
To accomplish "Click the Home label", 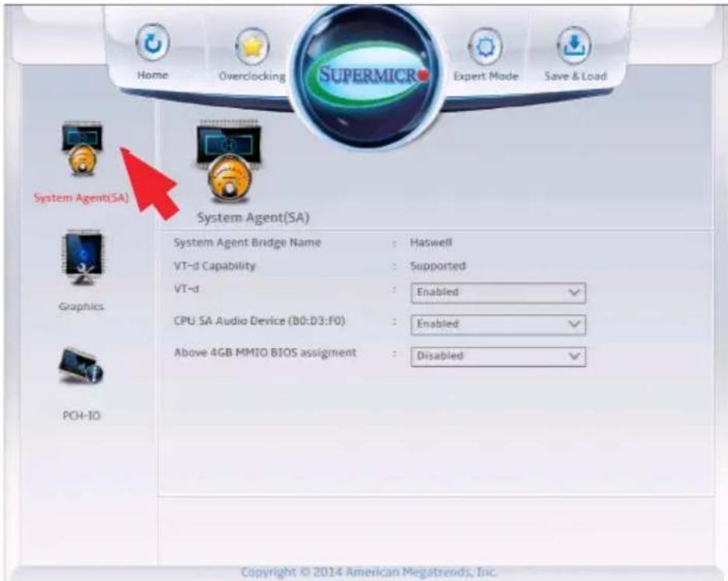I will pyautogui.click(x=153, y=75).
